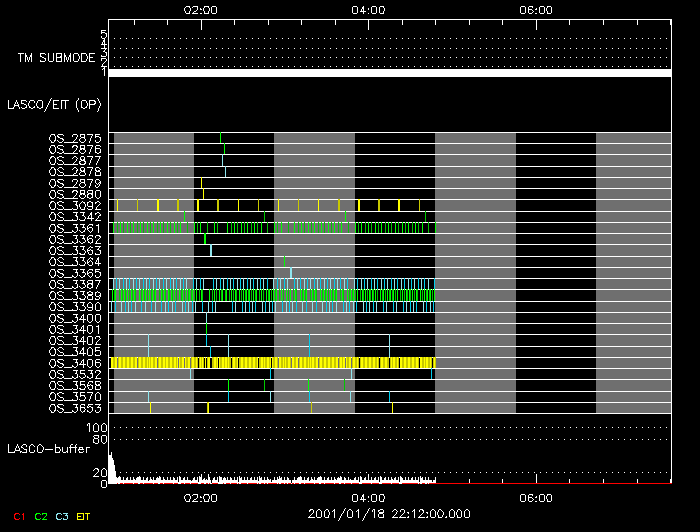Click the red C1 legend label
700x532 pixels.
17,517
